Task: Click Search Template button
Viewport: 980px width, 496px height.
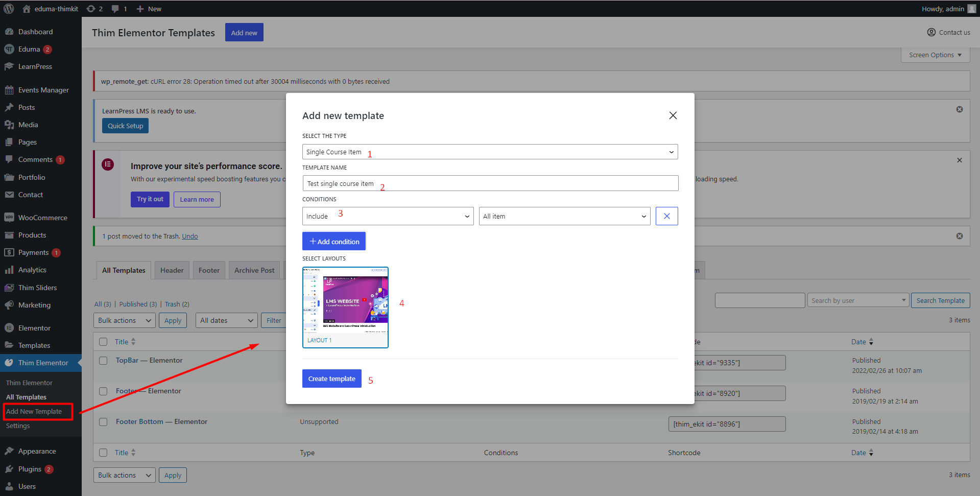Action: (x=941, y=300)
